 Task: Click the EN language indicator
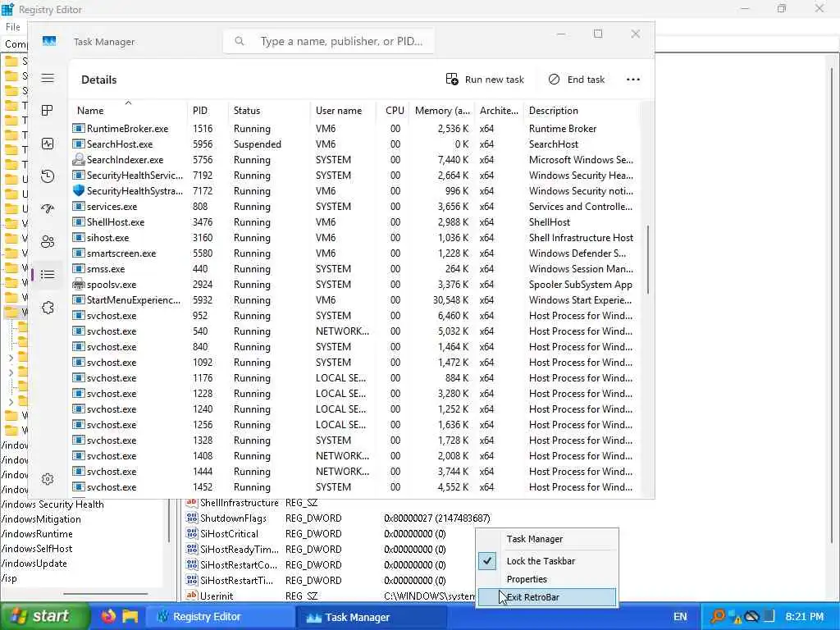tap(680, 617)
